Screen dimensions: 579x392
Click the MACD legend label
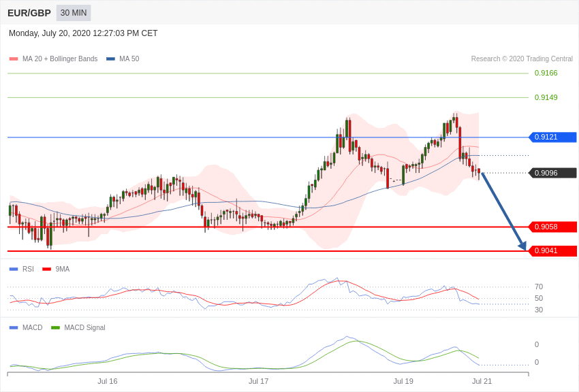[33, 328]
